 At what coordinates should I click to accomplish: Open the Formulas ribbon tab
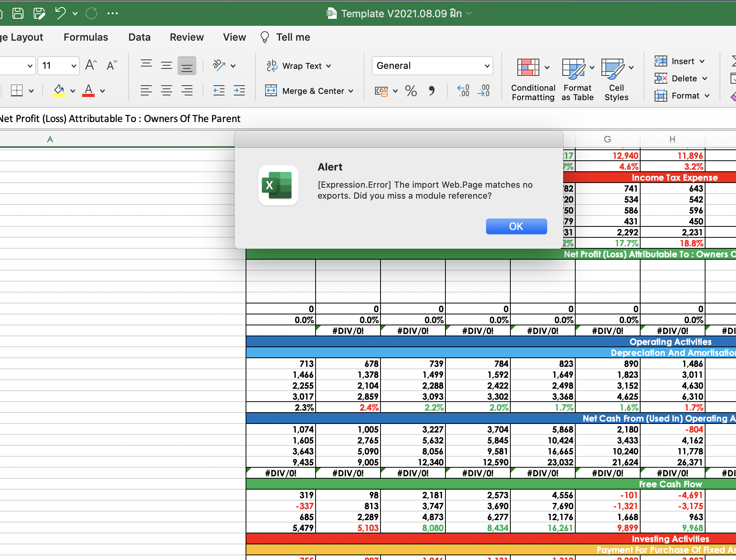(x=86, y=37)
